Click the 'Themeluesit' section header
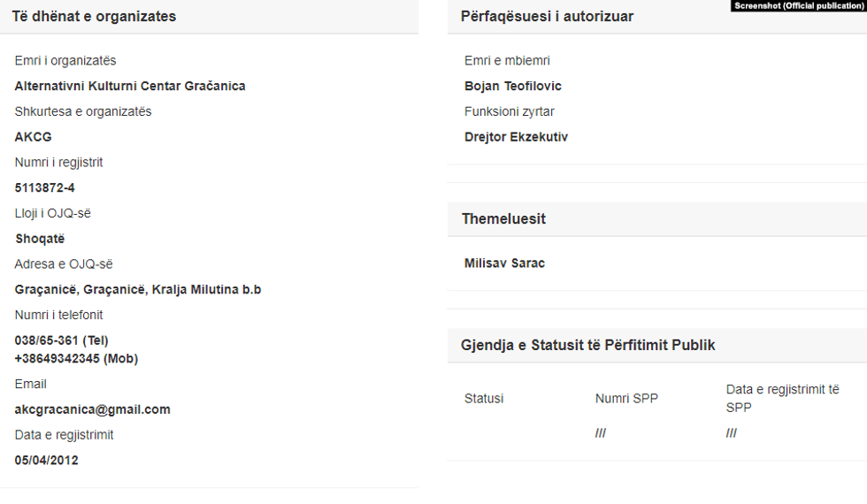Screen dimensions: 867x504 503,219
